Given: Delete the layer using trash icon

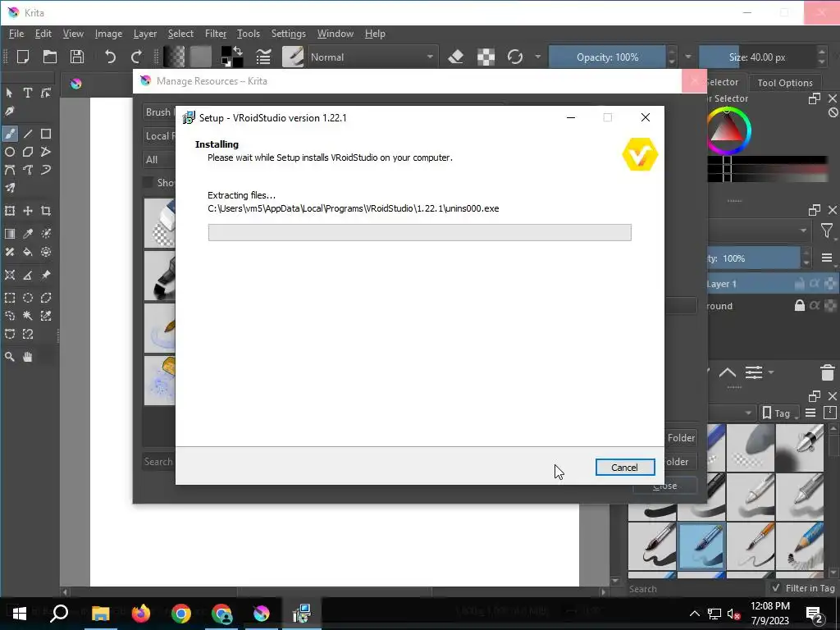Looking at the screenshot, I should (x=827, y=372).
